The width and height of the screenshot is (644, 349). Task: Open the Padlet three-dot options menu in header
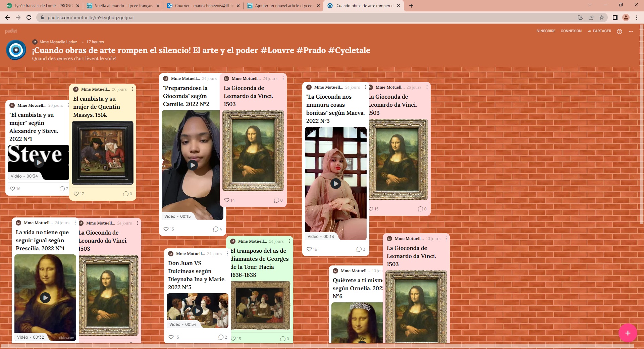pyautogui.click(x=631, y=31)
